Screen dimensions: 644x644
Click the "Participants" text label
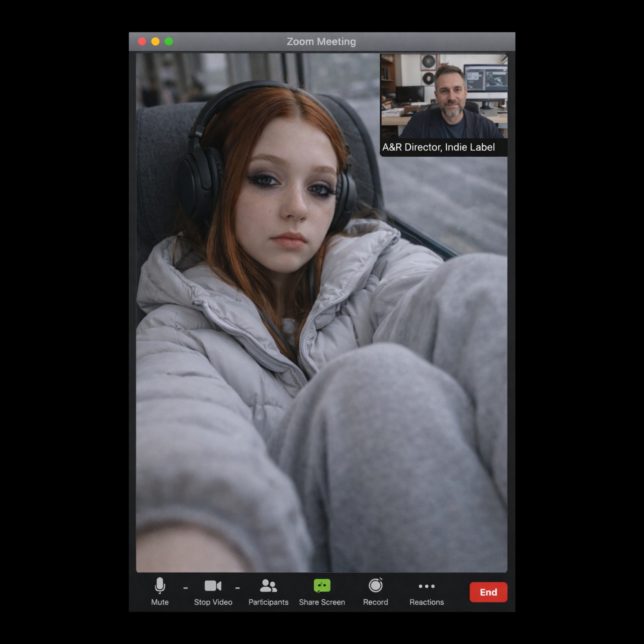click(268, 602)
